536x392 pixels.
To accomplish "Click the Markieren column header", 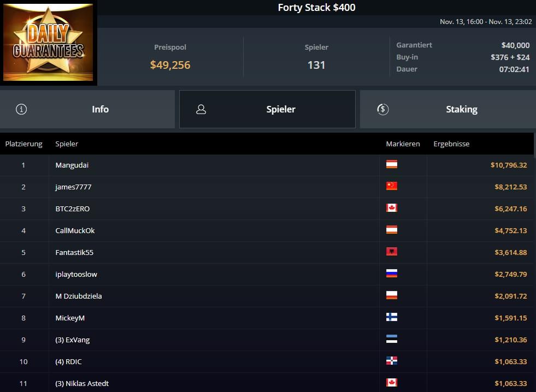I will (403, 144).
